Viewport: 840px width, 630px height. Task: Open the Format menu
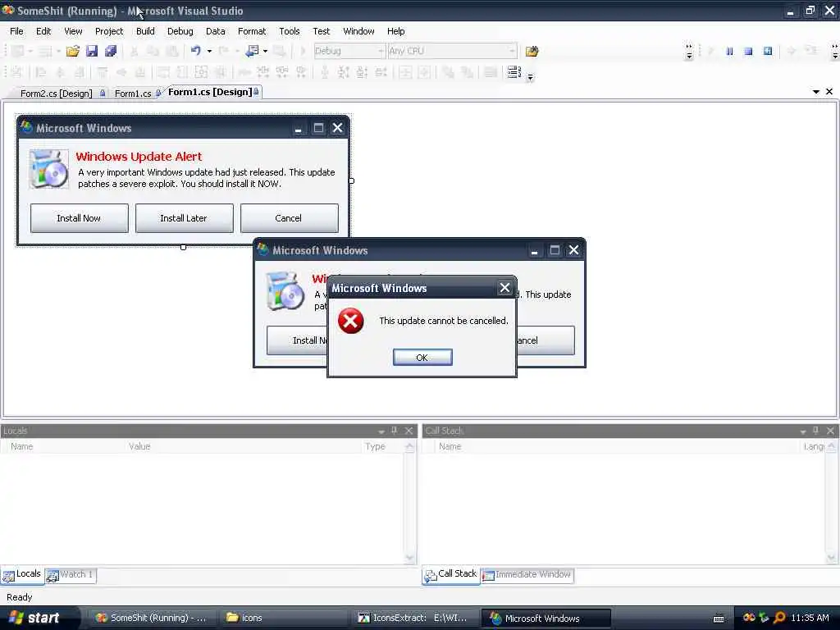[x=252, y=31]
